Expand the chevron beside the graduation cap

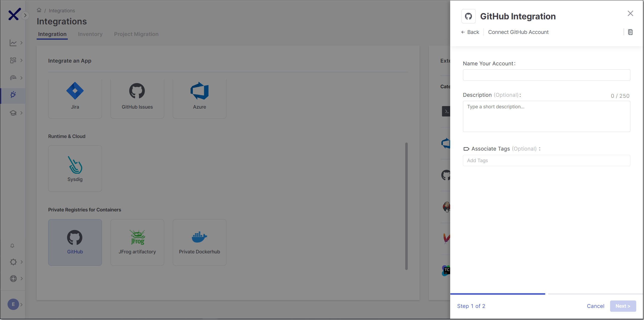[x=22, y=113]
